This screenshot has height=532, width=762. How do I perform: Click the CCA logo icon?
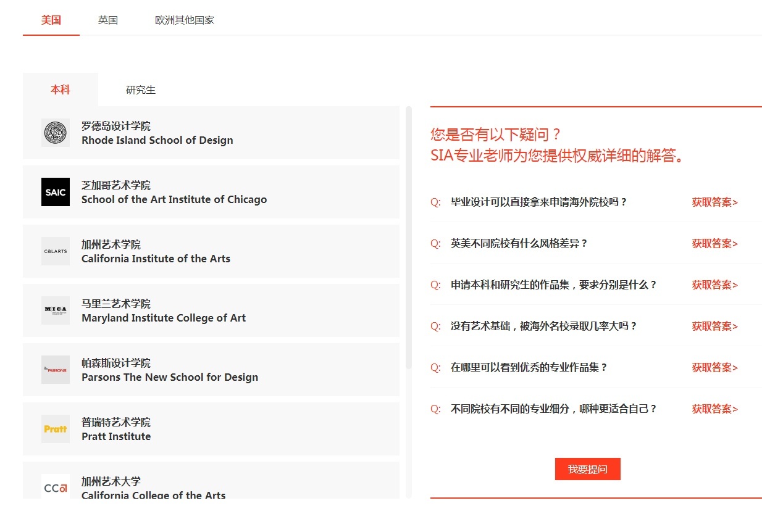tap(56, 487)
